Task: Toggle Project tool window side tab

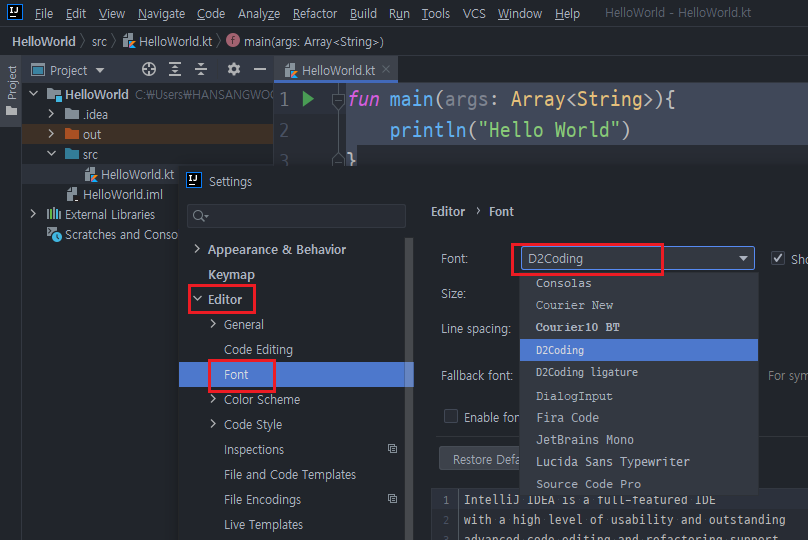Action: coord(11,90)
